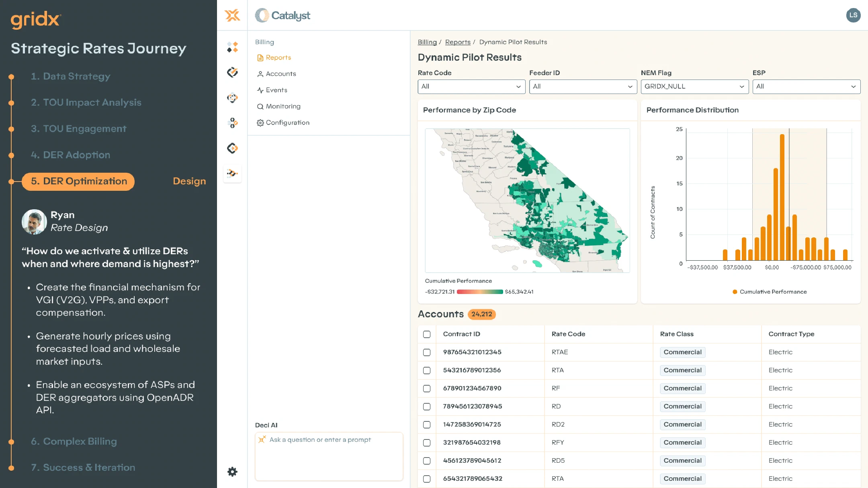This screenshot has height=488, width=868.
Task: Check the row for contract 543216789012356
Action: pos(427,370)
